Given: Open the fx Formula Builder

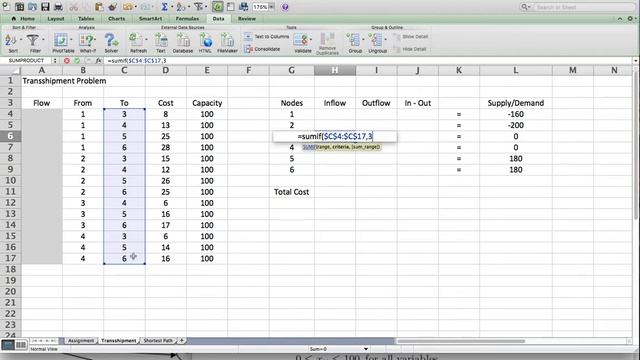Looking at the screenshot, I should click(x=98, y=60).
